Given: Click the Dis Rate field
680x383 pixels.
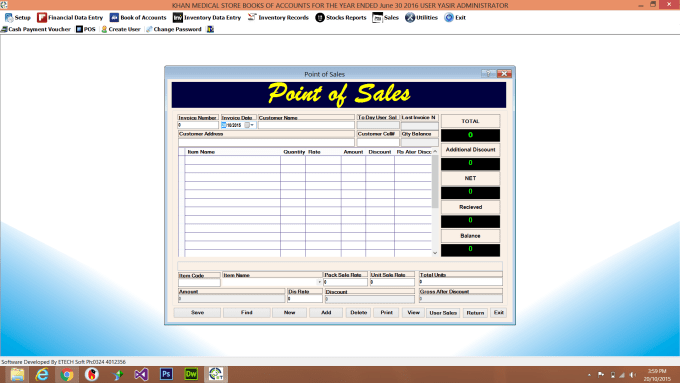Looking at the screenshot, I should point(305,299).
